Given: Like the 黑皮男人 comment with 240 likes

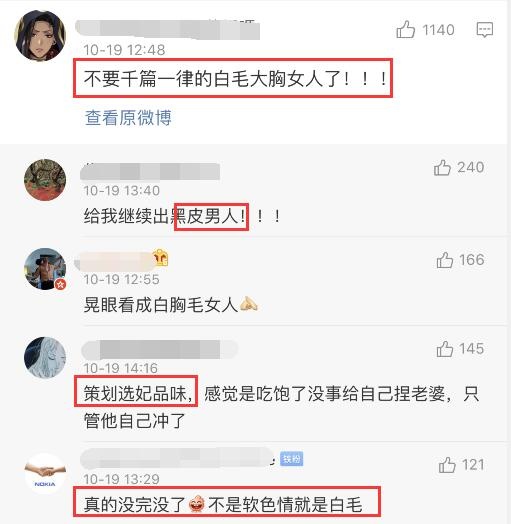Looking at the screenshot, I should 442,167.
